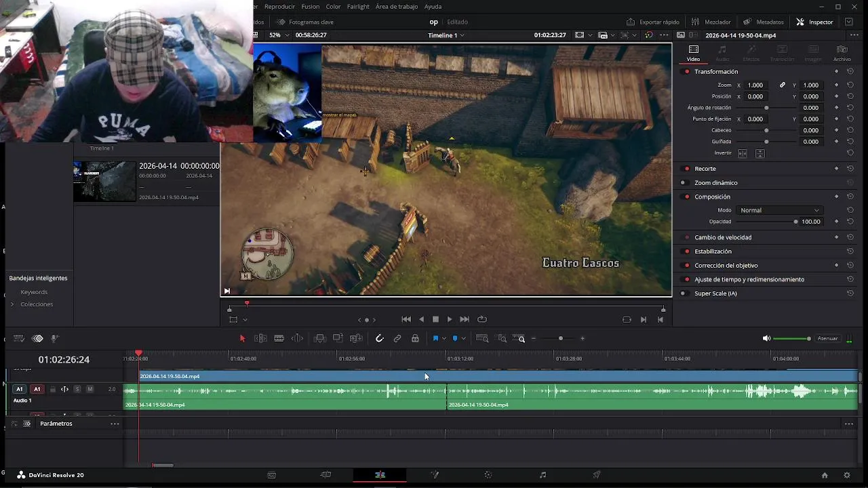Enable the Super Scale (IA) switch
Screen dimensions: 868x488
(x=684, y=293)
